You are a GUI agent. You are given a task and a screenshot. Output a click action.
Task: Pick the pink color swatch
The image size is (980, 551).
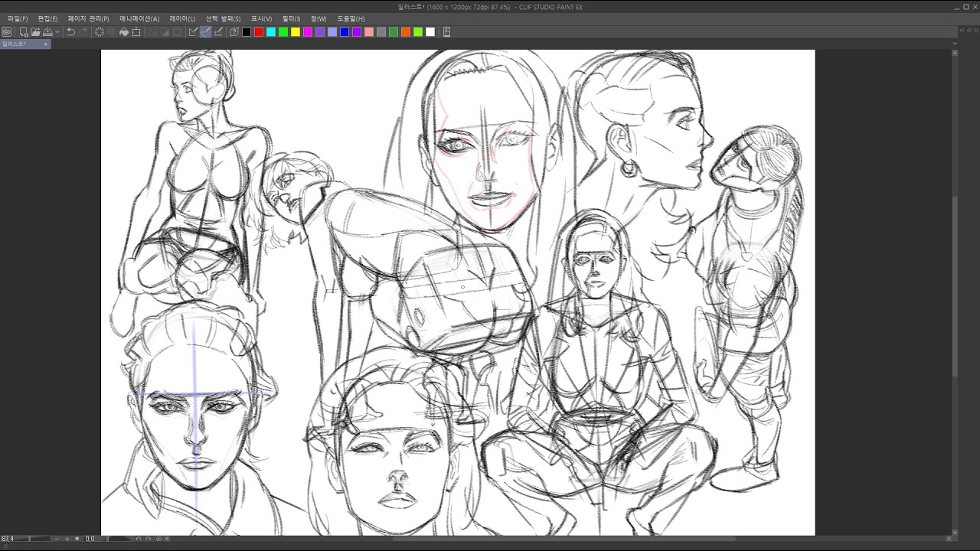click(x=369, y=32)
